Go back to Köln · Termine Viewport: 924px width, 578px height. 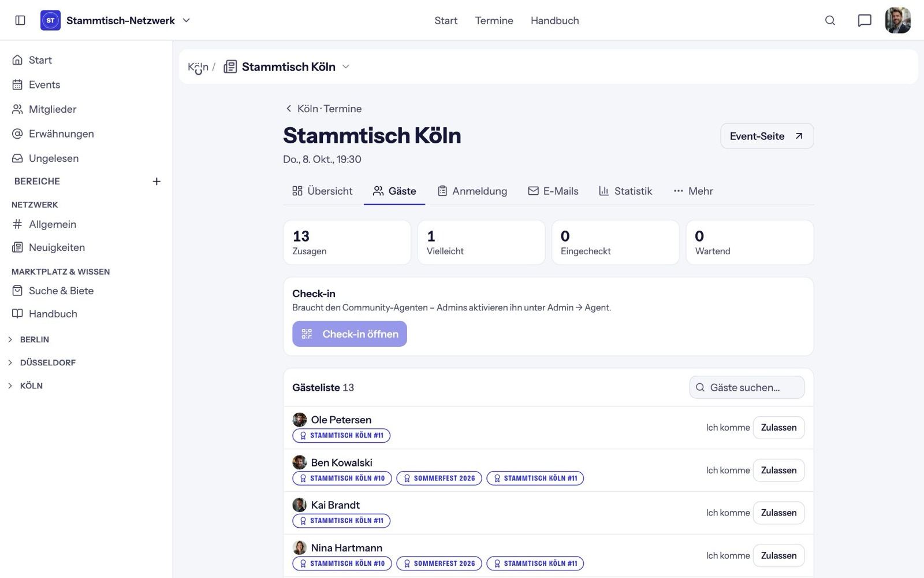click(323, 109)
